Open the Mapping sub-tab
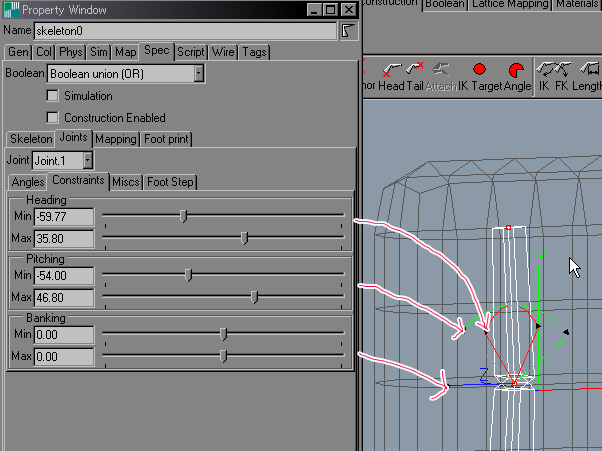The height and width of the screenshot is (451, 602). (116, 139)
